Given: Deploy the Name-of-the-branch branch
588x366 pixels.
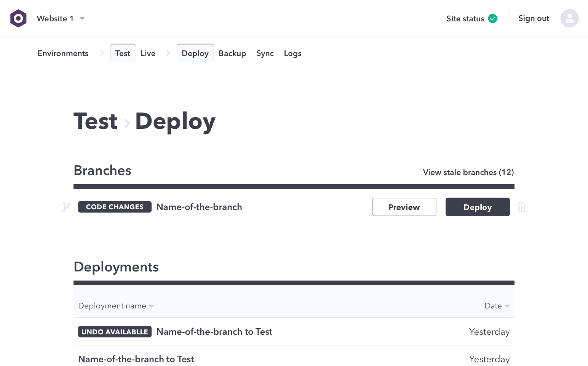Looking at the screenshot, I should point(478,207).
